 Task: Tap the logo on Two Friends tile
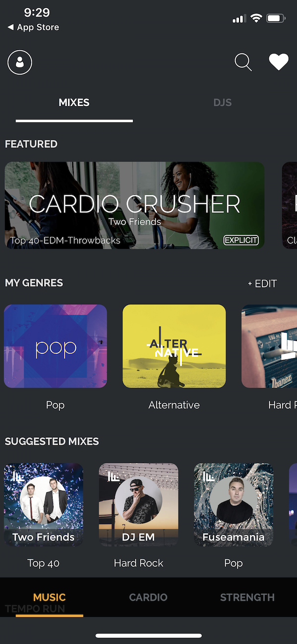tap(18, 477)
